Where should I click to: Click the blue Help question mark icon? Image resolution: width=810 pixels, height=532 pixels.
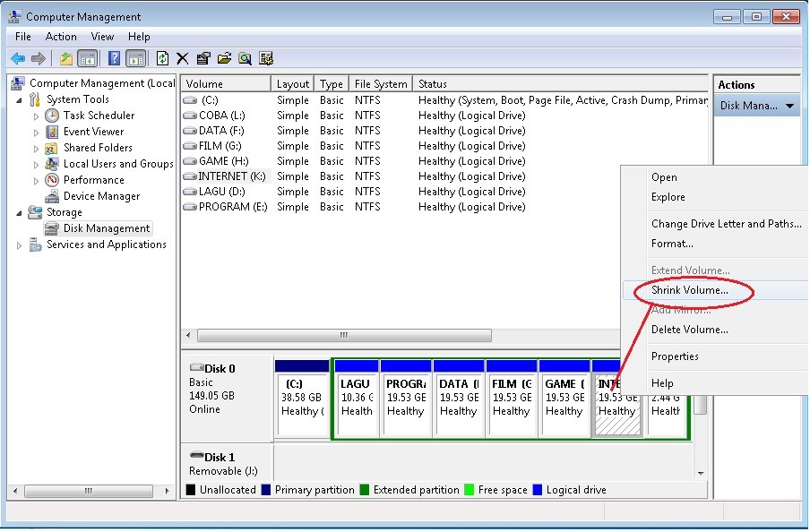[114, 58]
